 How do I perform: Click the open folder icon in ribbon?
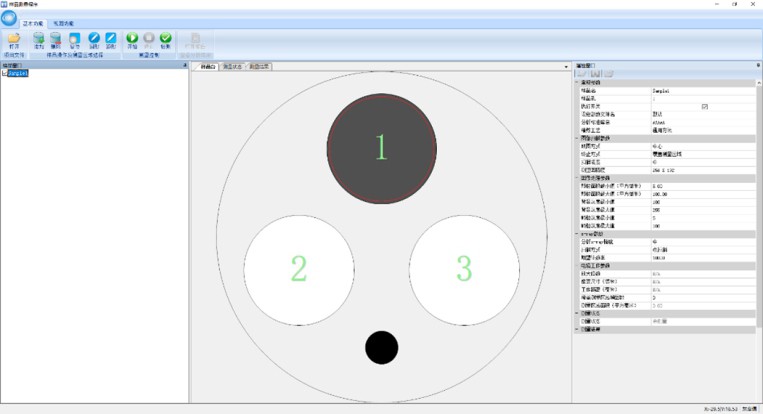click(x=14, y=39)
